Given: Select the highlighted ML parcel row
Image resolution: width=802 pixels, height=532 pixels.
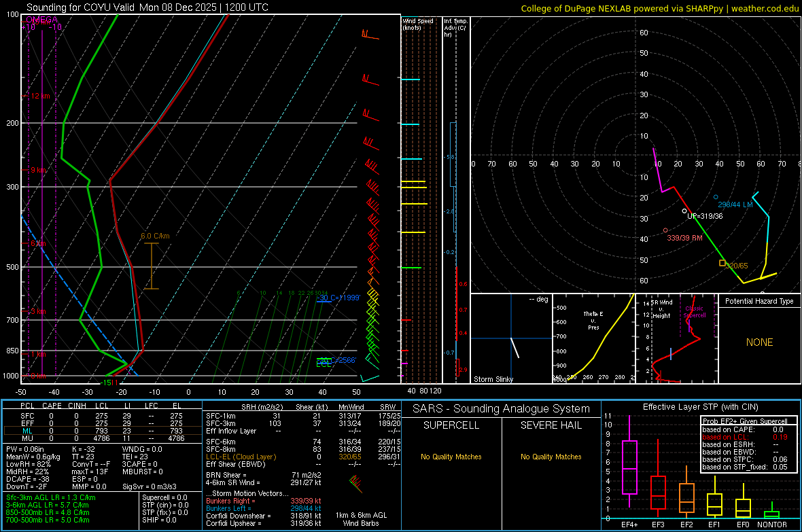Looking at the screenshot, I should point(102,431).
